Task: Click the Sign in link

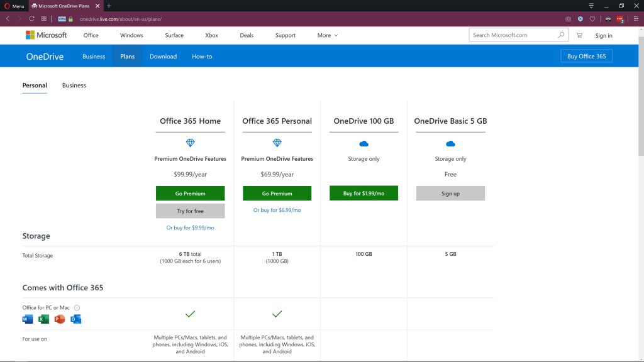Action: click(x=603, y=36)
